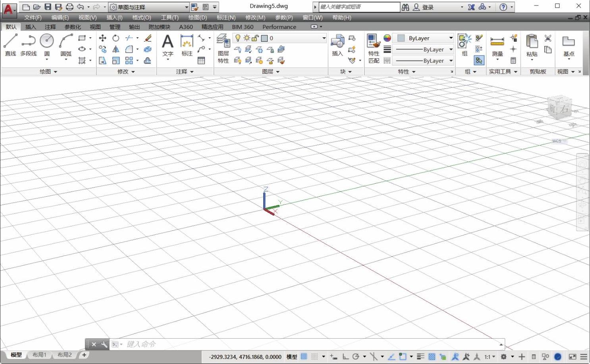The width and height of the screenshot is (590, 364).
Task: Open the object color wheel picker
Action: 387,38
